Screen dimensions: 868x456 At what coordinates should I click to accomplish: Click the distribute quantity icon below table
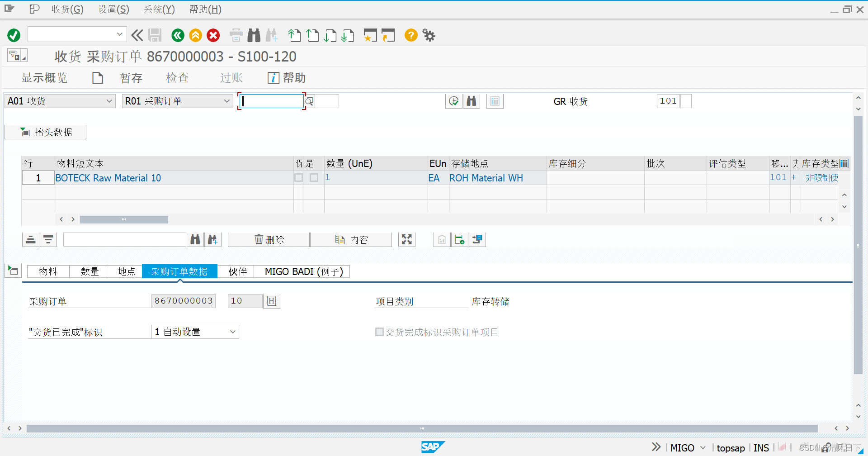(x=477, y=239)
